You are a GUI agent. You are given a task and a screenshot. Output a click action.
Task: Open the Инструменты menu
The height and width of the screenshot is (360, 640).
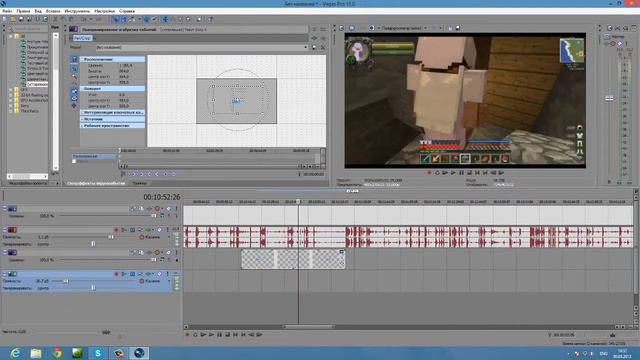(77, 11)
